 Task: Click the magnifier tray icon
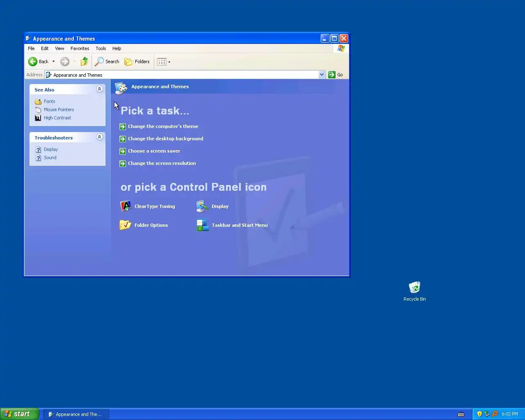[x=495, y=414]
